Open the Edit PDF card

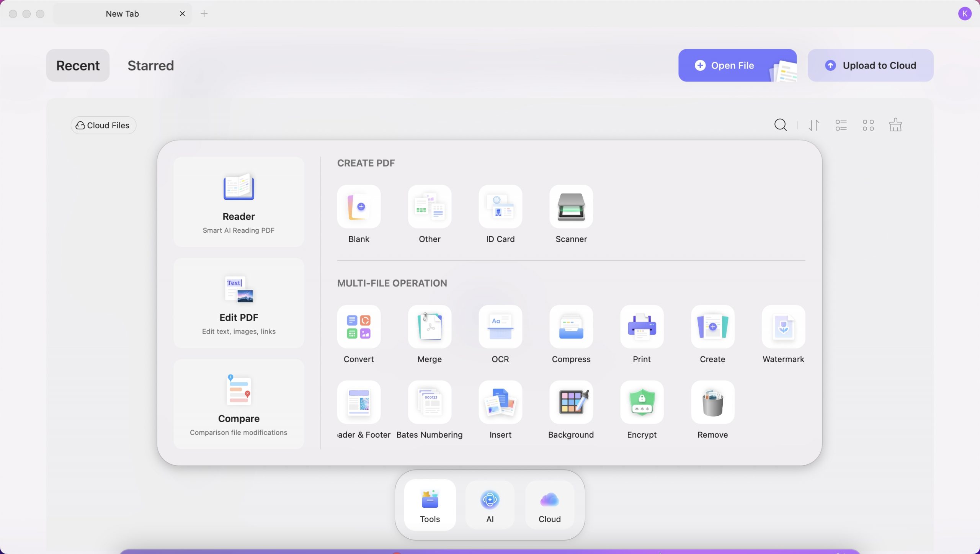click(238, 303)
